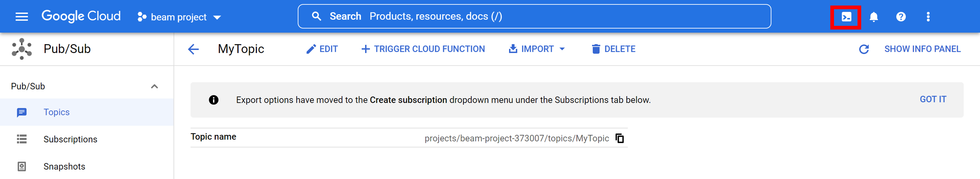This screenshot has width=980, height=179.
Task: Collapse the Pub/Sub sidebar section
Action: (154, 86)
